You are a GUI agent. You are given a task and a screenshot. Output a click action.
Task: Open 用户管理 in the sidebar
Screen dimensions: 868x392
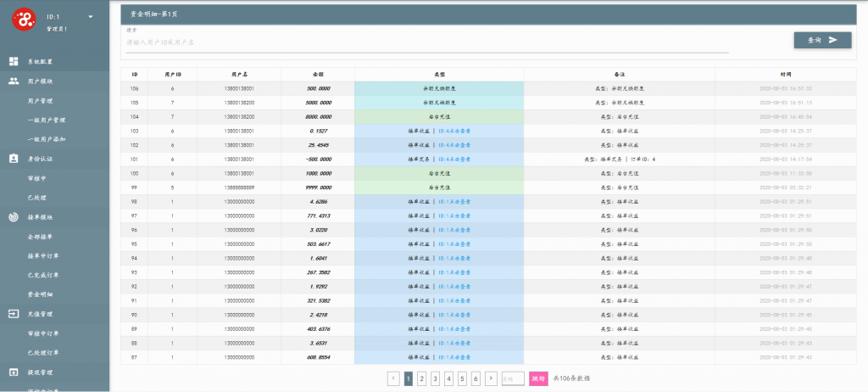[41, 100]
